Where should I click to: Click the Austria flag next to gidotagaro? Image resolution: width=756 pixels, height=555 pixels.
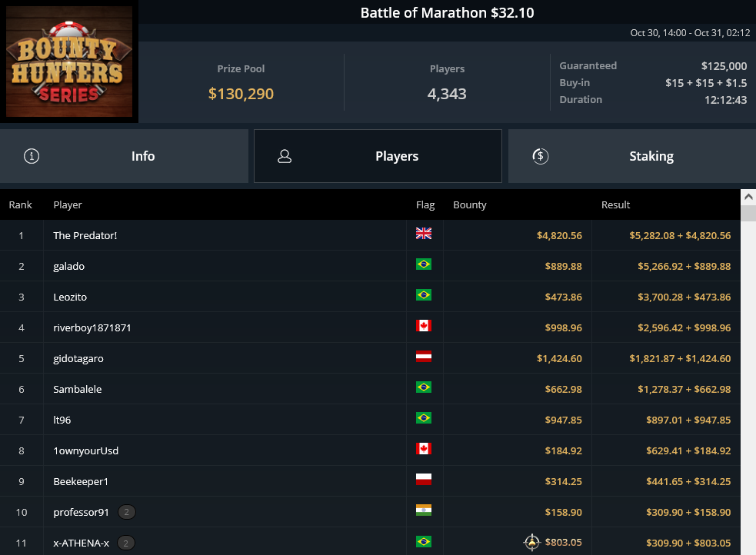(x=424, y=357)
